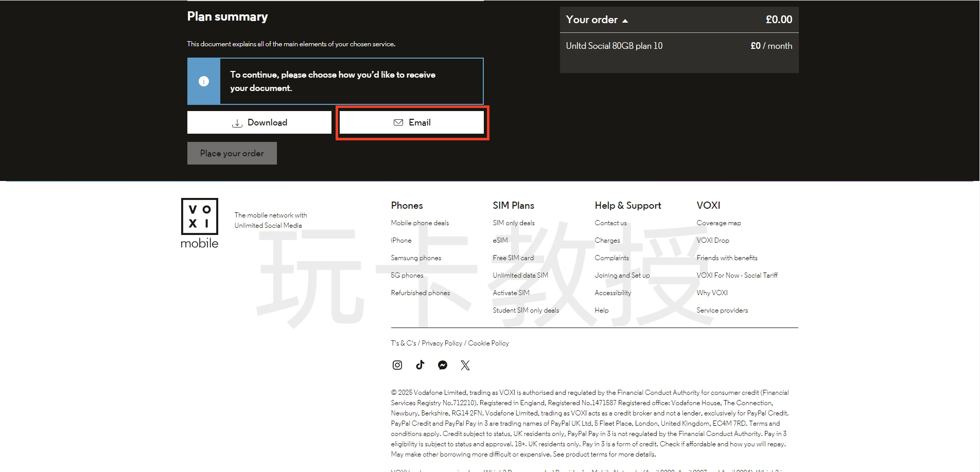Image resolution: width=980 pixels, height=472 pixels.
Task: Collapse the Your order summary arrow
Action: tap(625, 21)
